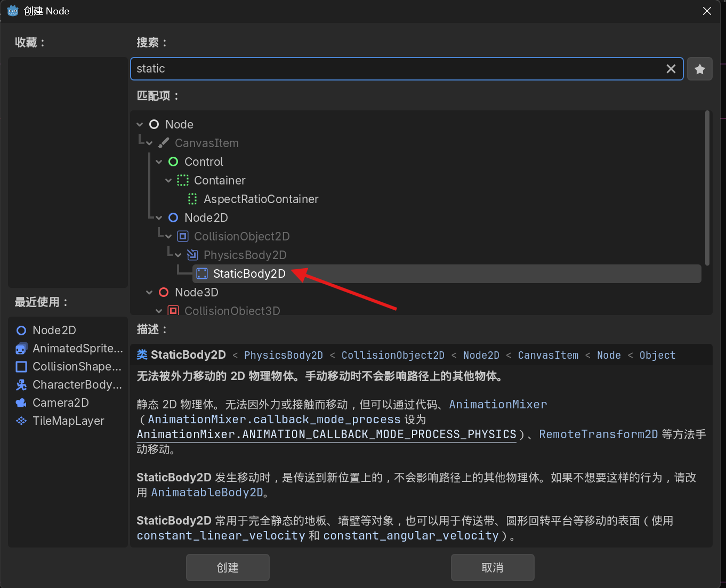Image resolution: width=726 pixels, height=588 pixels.
Task: Open the constant_linear_velocity link
Action: tap(221, 536)
